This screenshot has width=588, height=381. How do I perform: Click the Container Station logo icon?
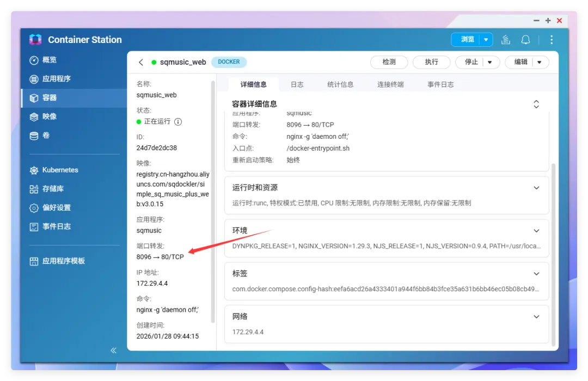pyautogui.click(x=35, y=39)
